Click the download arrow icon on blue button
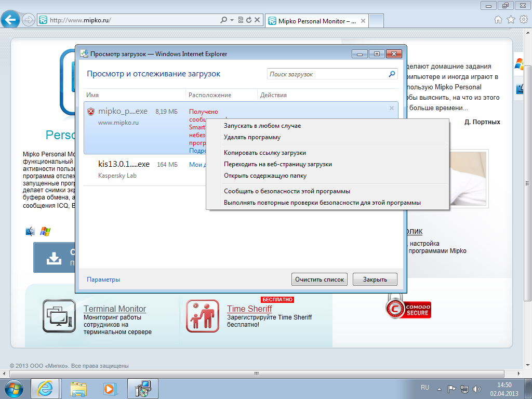Viewport: 532px width, 399px height. click(54, 258)
